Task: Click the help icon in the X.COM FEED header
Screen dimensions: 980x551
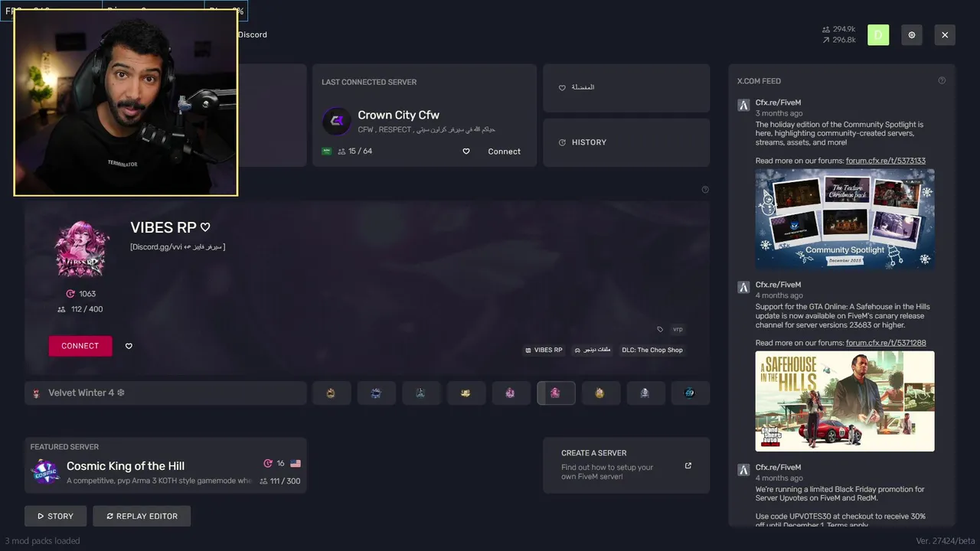Action: (x=942, y=80)
